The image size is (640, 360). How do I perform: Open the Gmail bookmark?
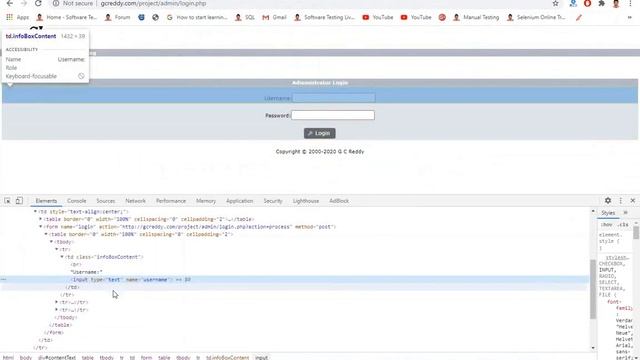click(274, 17)
